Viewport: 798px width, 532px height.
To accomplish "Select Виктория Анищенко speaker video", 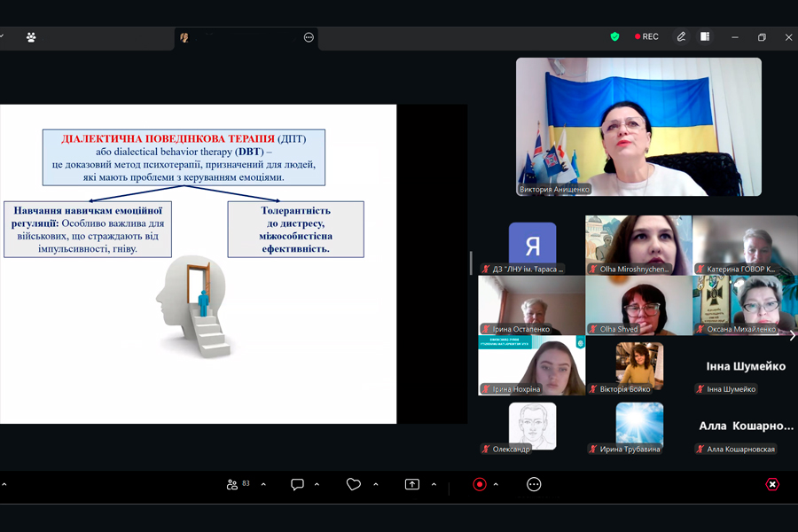I will pyautogui.click(x=638, y=127).
